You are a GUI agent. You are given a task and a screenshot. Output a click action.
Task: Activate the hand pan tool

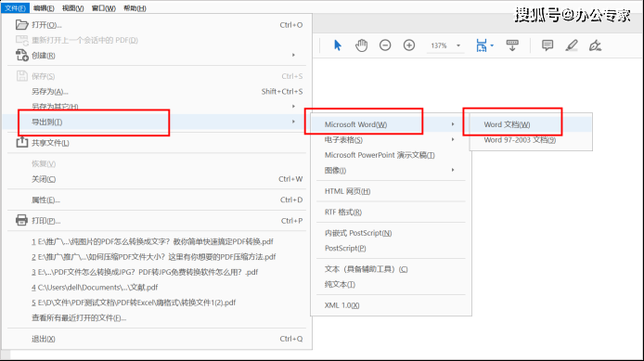click(361, 45)
